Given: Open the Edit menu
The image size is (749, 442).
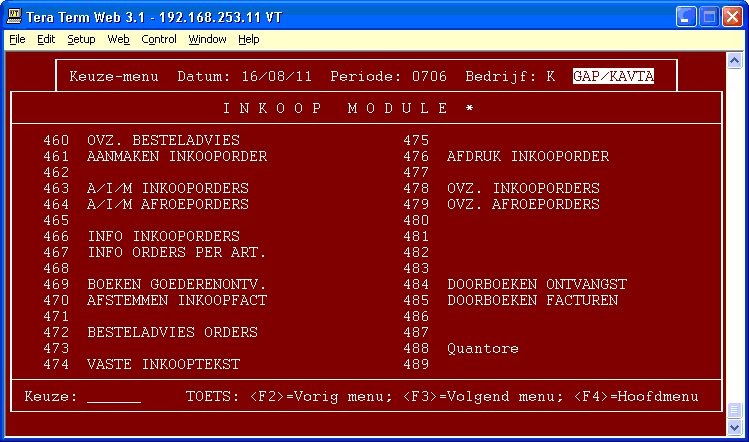Looking at the screenshot, I should (x=46, y=39).
